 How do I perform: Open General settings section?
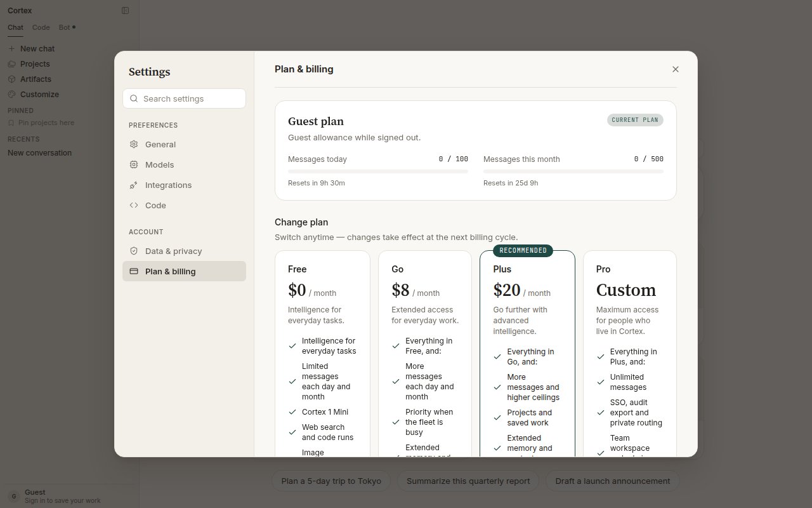click(x=184, y=144)
